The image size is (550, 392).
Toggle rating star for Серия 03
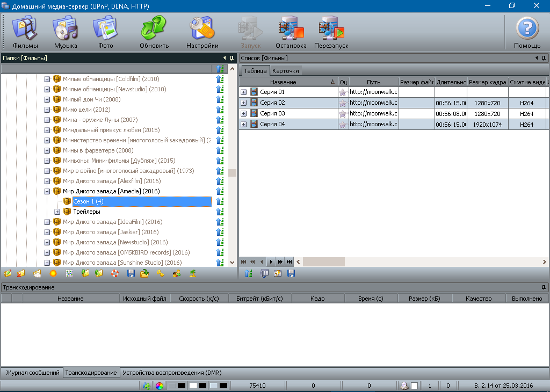(x=343, y=114)
